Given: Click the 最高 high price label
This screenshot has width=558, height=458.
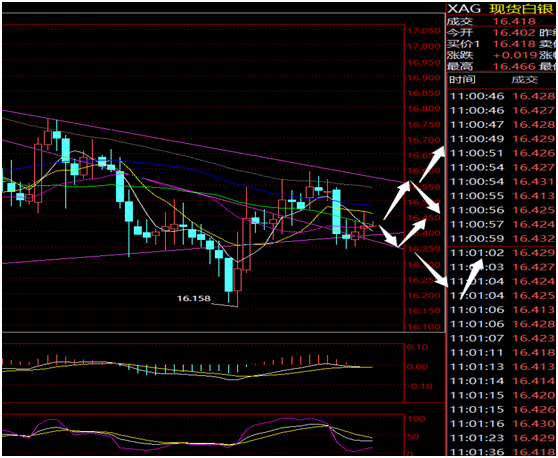Looking at the screenshot, I should pos(460,66).
